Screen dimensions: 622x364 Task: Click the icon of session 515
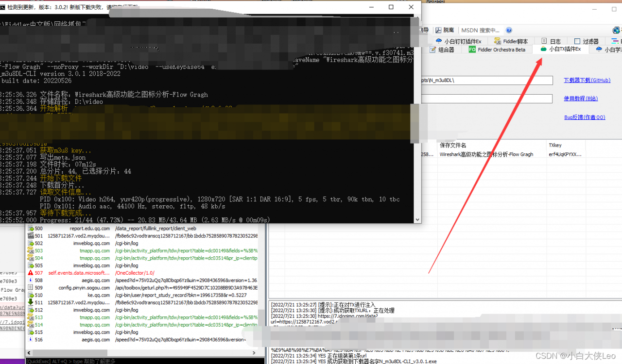[30, 332]
